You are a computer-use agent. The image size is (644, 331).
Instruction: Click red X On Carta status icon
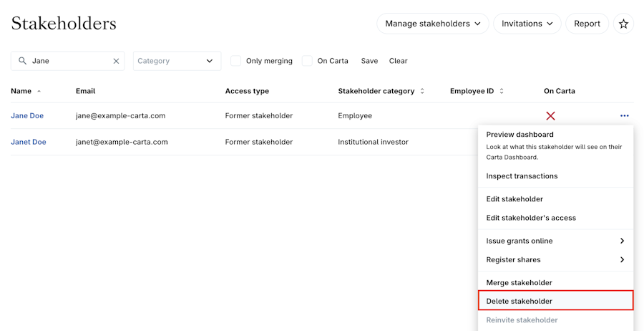click(x=550, y=115)
